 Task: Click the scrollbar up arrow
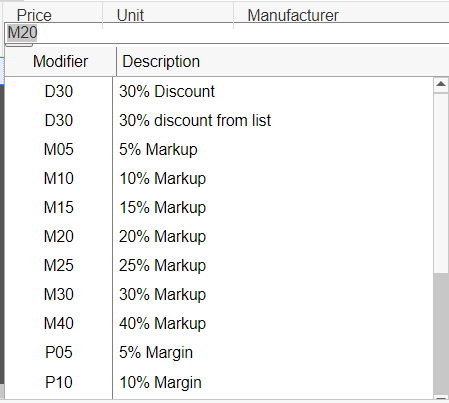point(441,85)
